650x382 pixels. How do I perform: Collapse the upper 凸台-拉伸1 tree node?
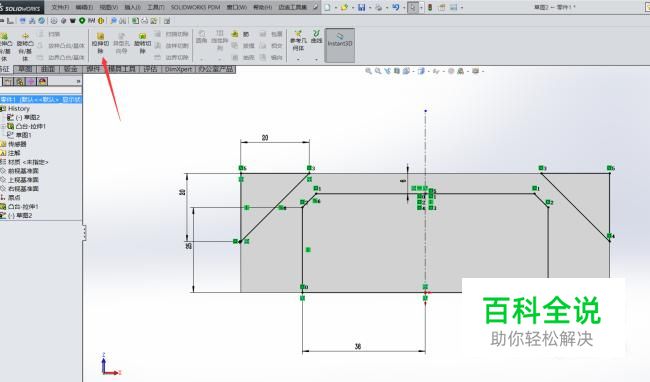pyautogui.click(x=3, y=126)
